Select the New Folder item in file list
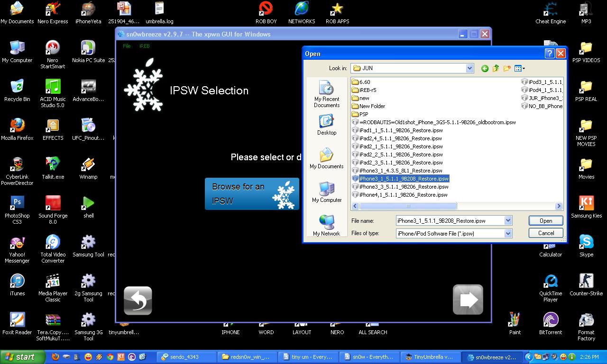This screenshot has width=607, height=364. [368, 106]
